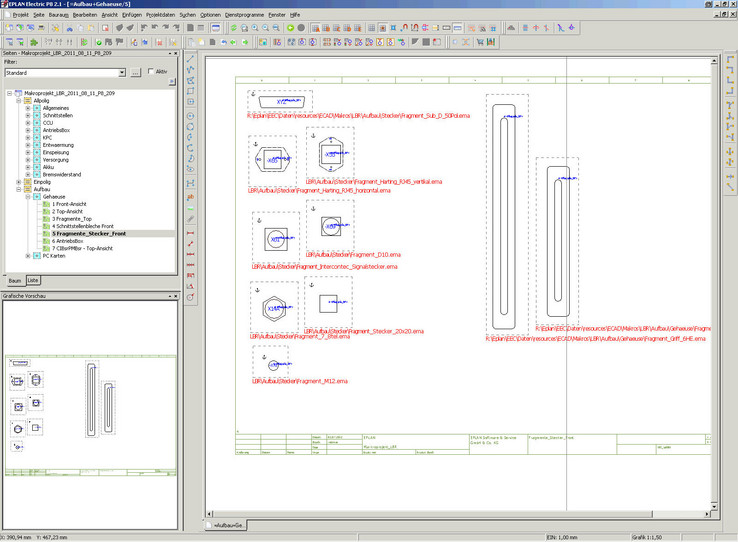Select the circle drawing tool
Viewport: 738px width, 542px height.
[x=191, y=115]
